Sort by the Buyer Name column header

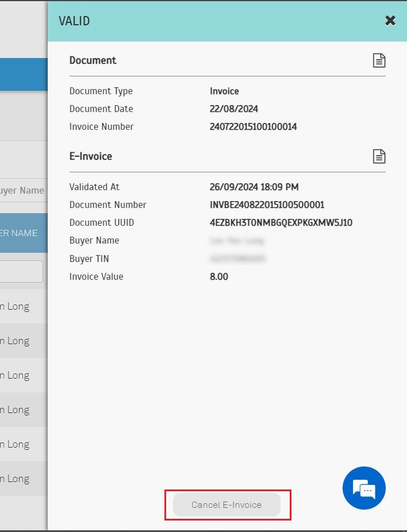[x=19, y=233]
